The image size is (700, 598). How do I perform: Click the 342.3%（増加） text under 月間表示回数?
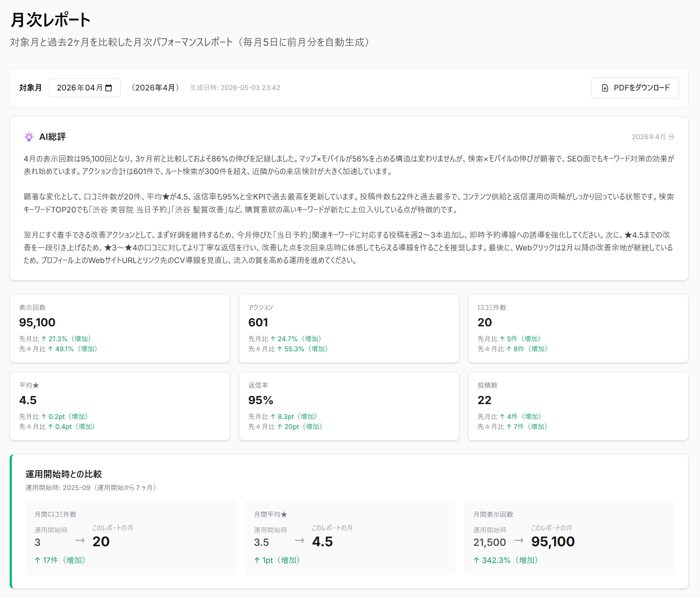pyautogui.click(x=506, y=560)
